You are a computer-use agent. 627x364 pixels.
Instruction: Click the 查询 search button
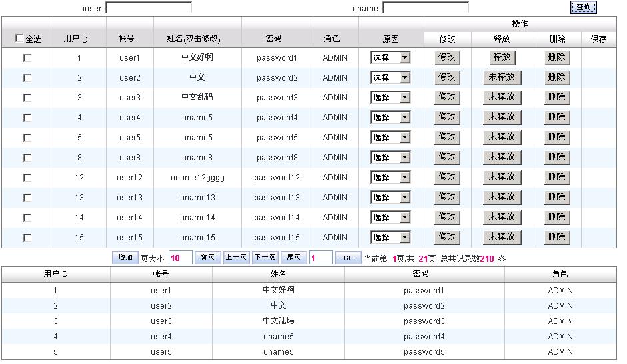(x=583, y=7)
